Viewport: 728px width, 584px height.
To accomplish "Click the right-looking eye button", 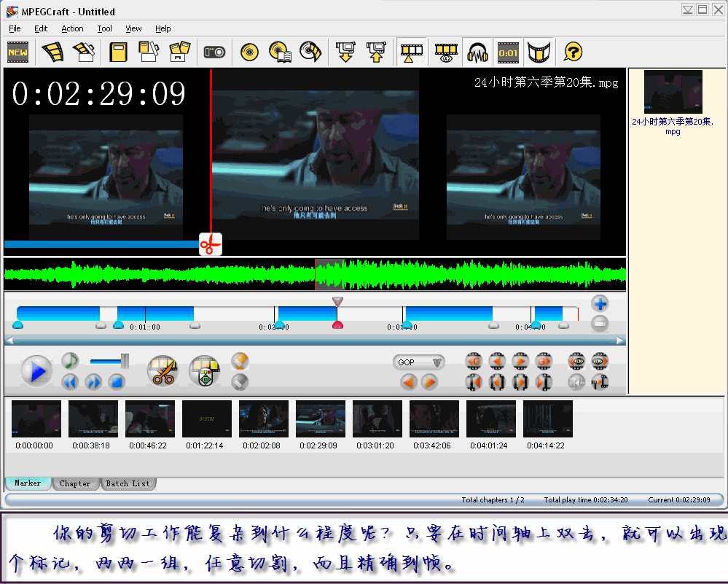I will 600,361.
